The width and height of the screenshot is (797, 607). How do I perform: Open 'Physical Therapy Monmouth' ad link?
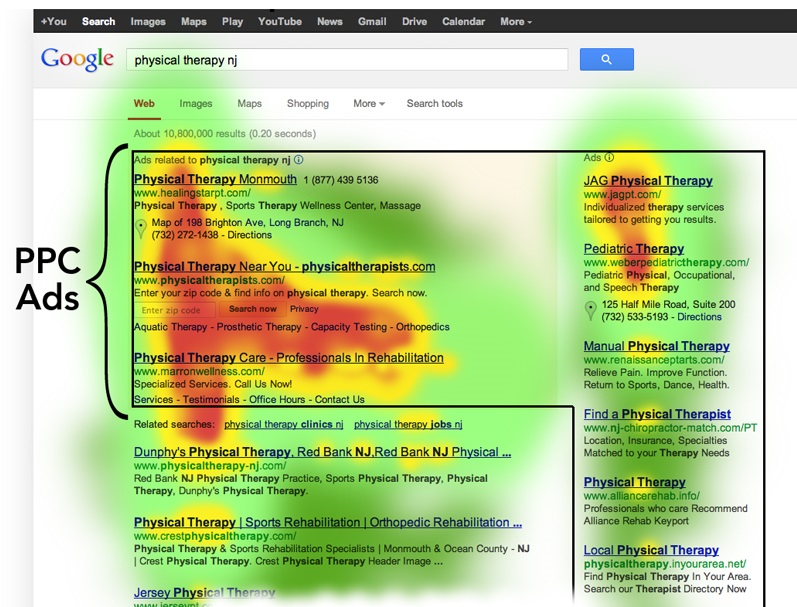click(x=215, y=179)
